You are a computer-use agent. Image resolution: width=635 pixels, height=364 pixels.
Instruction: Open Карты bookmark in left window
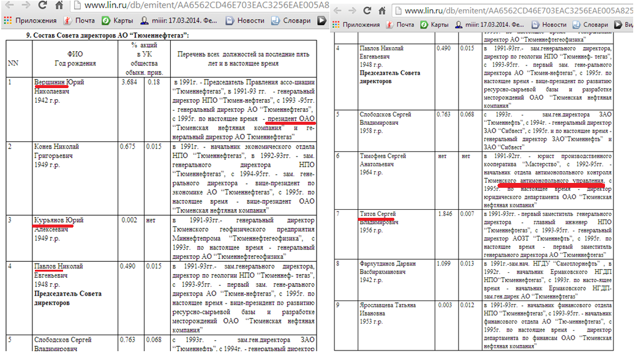coord(118,20)
